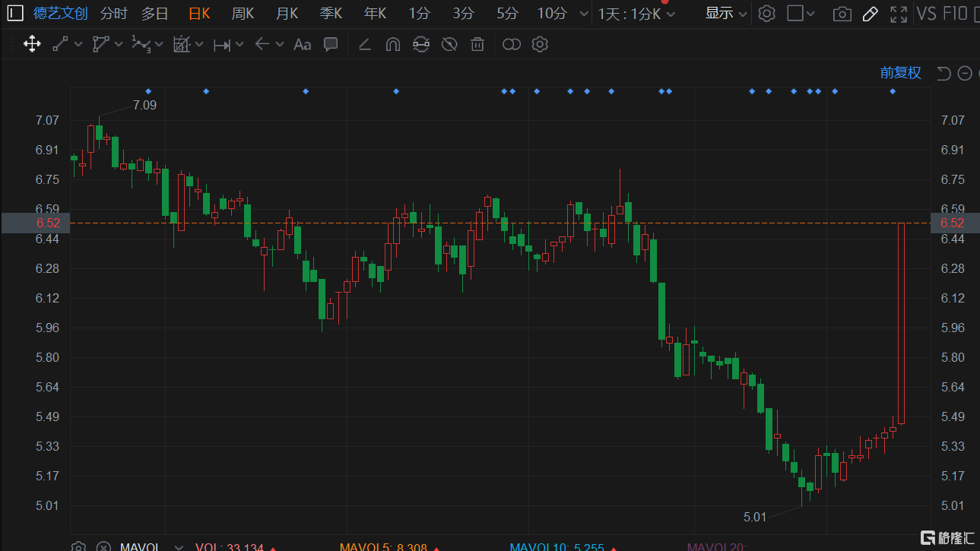Viewport: 980px width, 551px height.
Task: Select the 10分 period
Action: click(552, 14)
